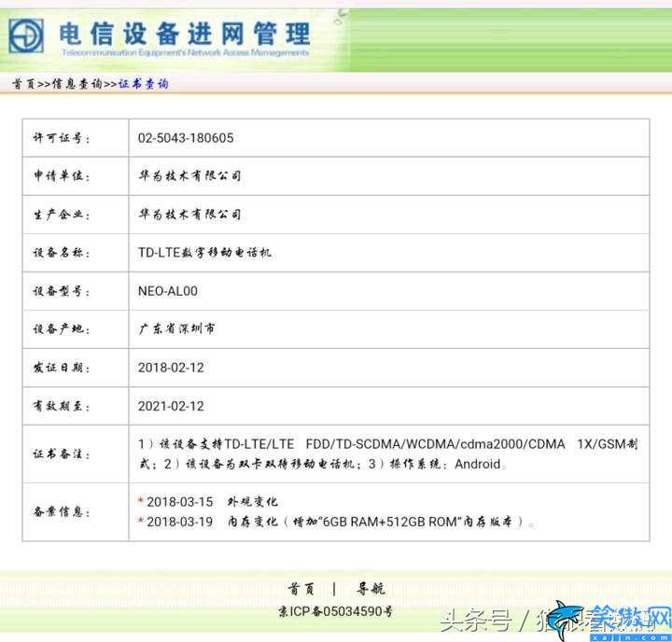Click the 设备型号 label
This screenshot has height=642, width=672.
62,291
